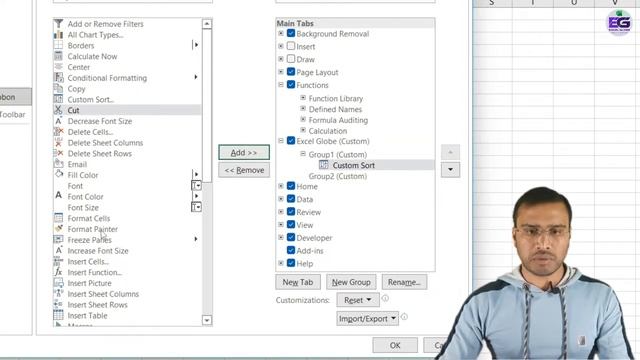Choose the All Chart Types icon
The height and width of the screenshot is (360, 640).
pos(58,35)
